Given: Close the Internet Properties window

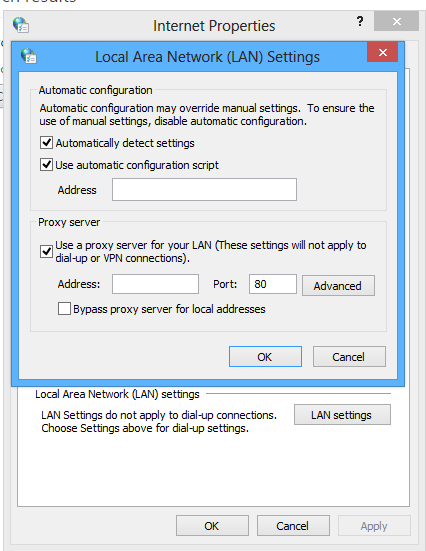Looking at the screenshot, I should (396, 21).
